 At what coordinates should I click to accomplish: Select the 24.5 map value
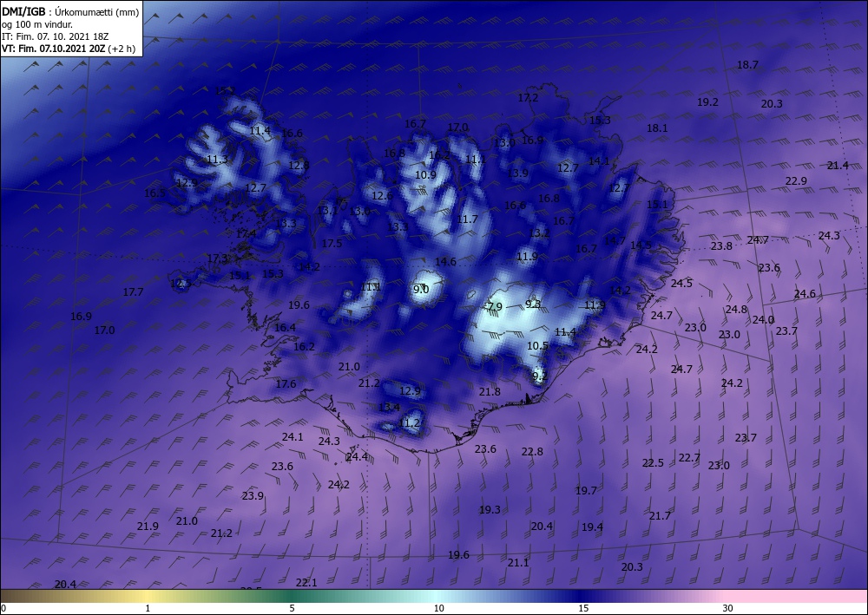[x=681, y=283]
